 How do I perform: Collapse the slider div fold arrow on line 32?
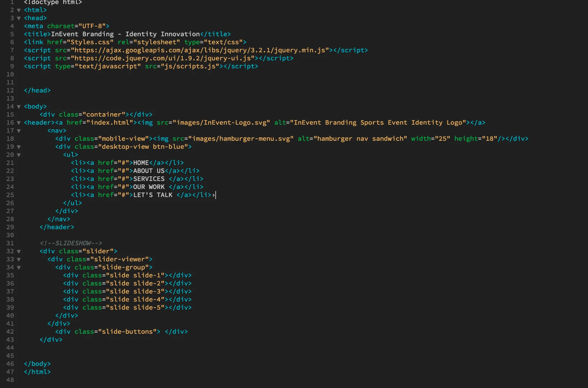[x=19, y=251]
